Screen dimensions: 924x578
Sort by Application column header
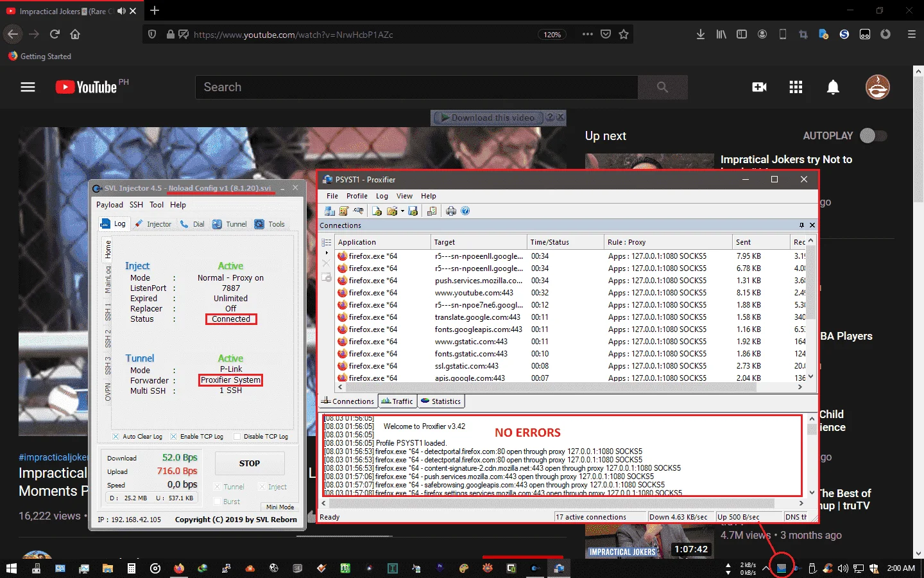[x=382, y=242]
